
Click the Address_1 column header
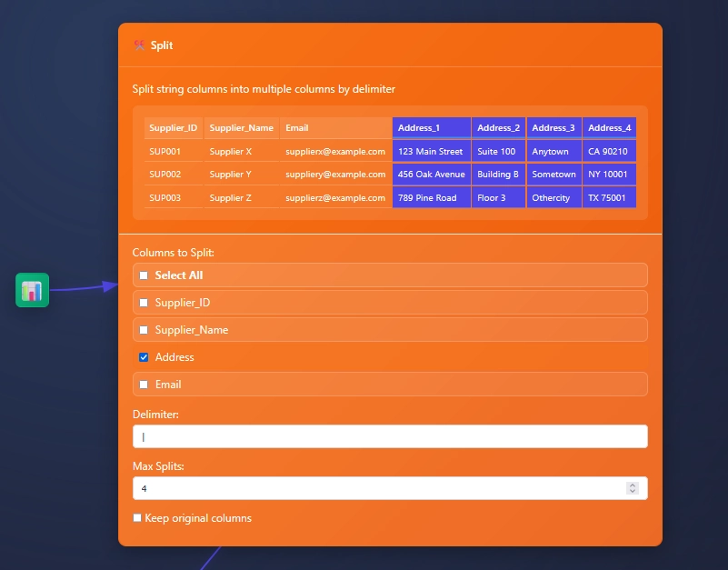(432, 128)
